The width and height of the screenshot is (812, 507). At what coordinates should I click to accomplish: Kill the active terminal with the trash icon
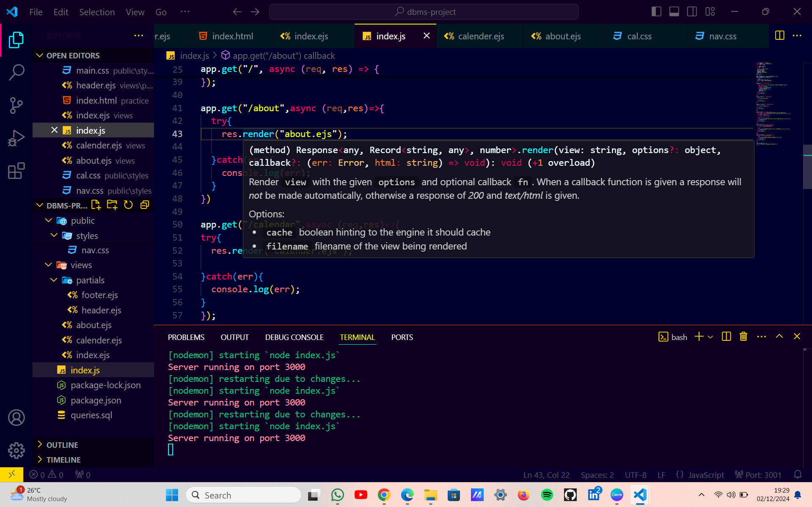(743, 336)
